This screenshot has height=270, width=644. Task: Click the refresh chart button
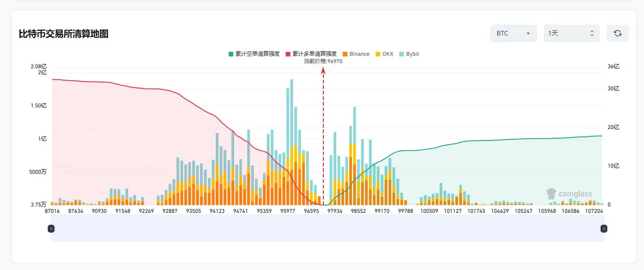(618, 33)
